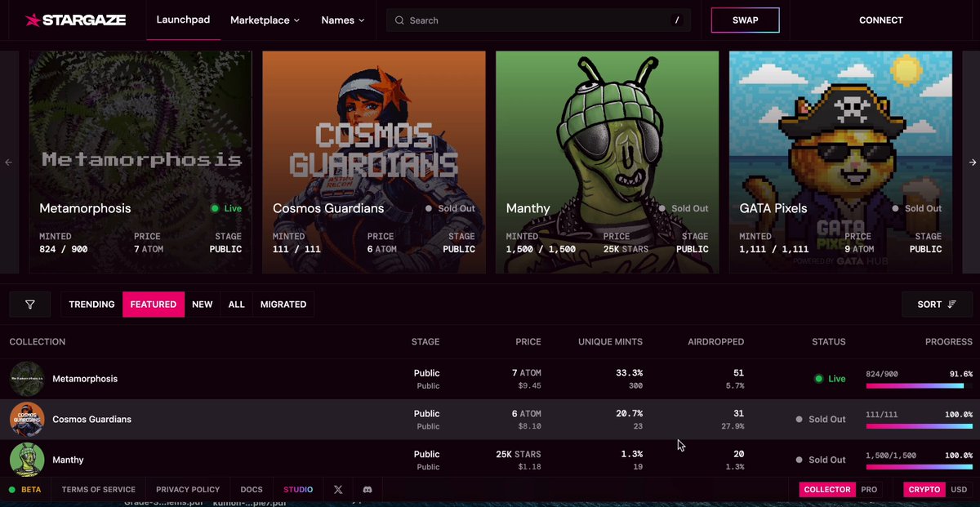Open the Launchpad tab
980x507 pixels.
click(x=184, y=20)
